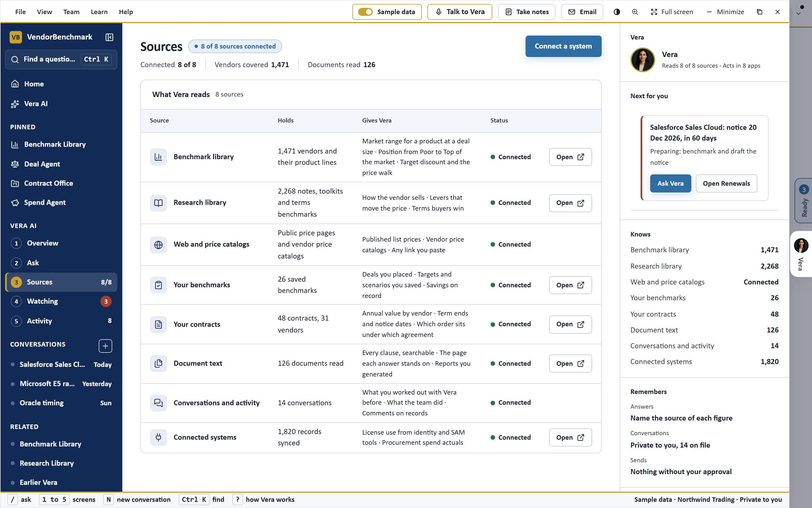
Task: Open the Research library source
Action: coord(570,203)
